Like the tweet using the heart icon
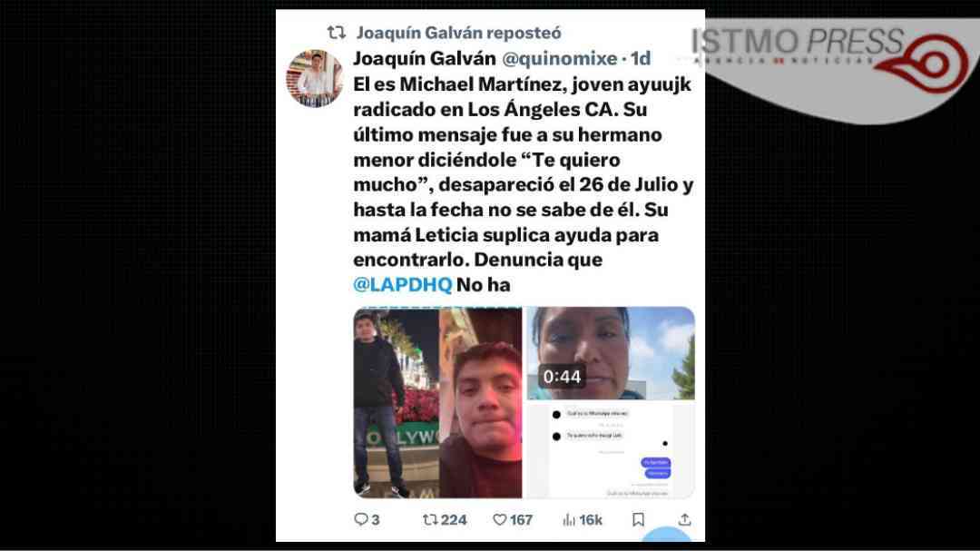980x551 pixels. [500, 520]
